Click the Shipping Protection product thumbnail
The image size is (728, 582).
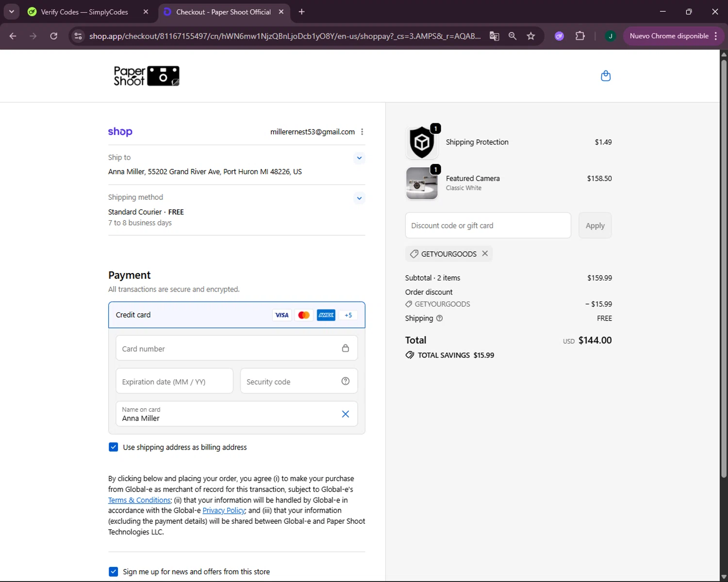tap(422, 142)
